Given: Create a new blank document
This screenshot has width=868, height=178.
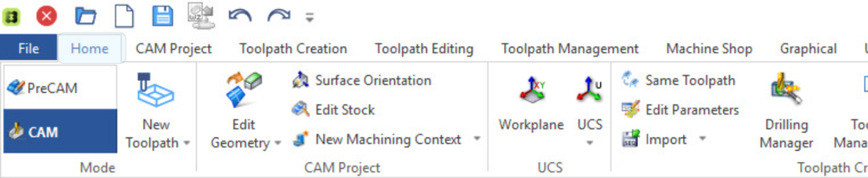Looking at the screenshot, I should coord(124,16).
